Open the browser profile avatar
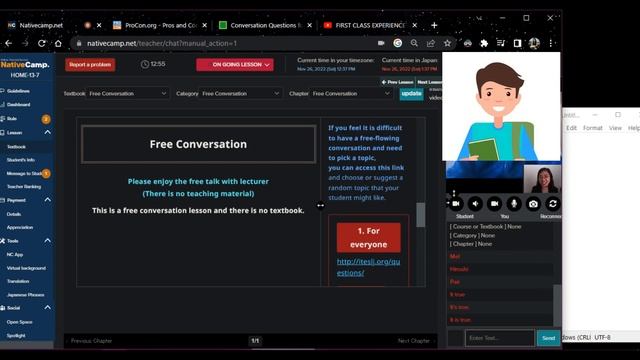Viewport: 640px width, 360px height. (x=534, y=43)
